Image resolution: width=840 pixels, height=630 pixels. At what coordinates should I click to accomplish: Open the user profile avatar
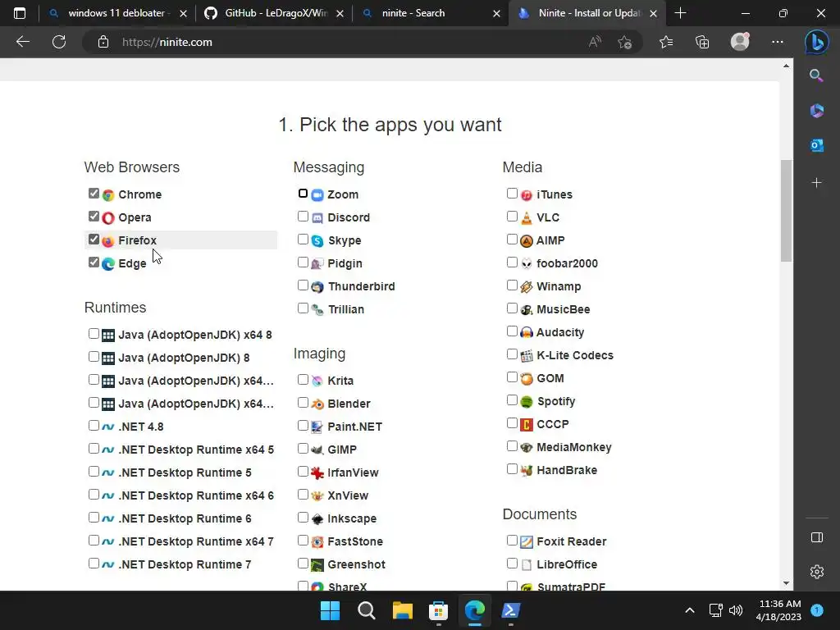tap(740, 42)
